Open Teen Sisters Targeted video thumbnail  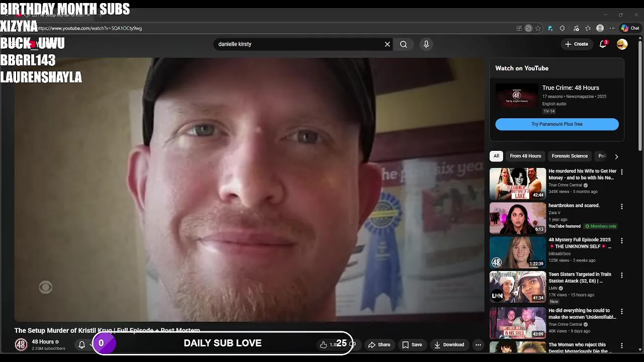[518, 287]
